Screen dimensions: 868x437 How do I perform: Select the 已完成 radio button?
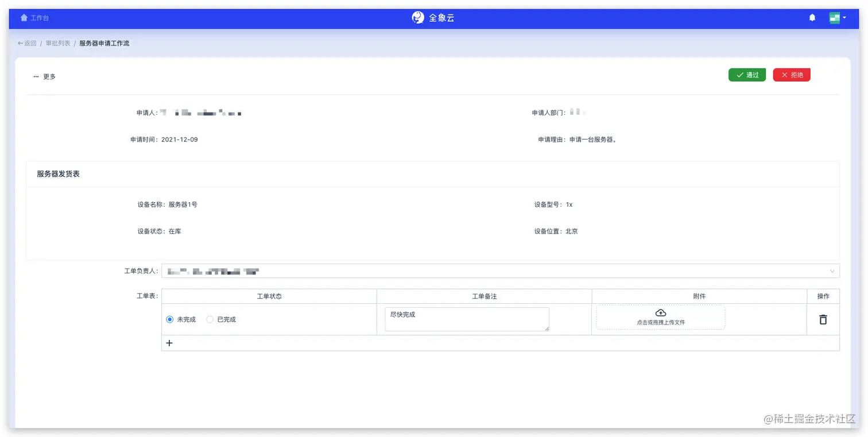(x=210, y=319)
